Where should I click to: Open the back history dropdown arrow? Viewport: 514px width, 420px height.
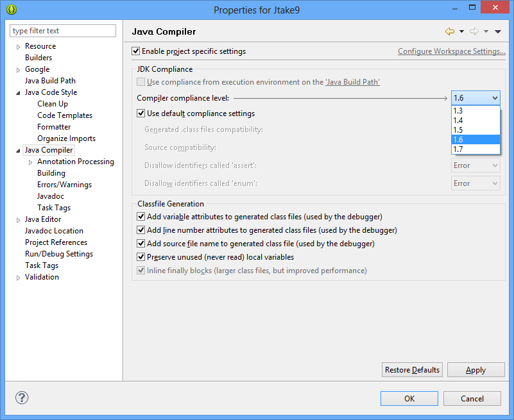click(461, 31)
